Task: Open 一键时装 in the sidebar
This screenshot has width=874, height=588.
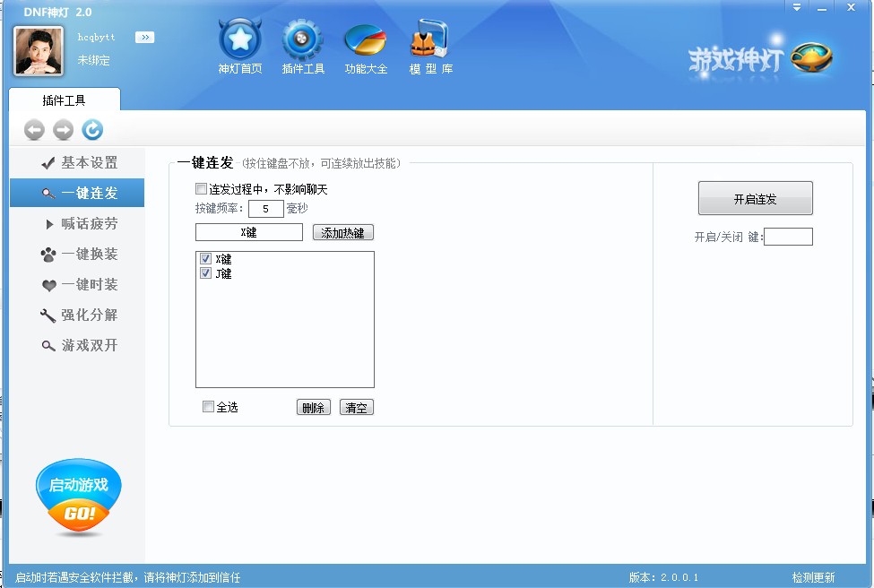Action: click(77, 284)
